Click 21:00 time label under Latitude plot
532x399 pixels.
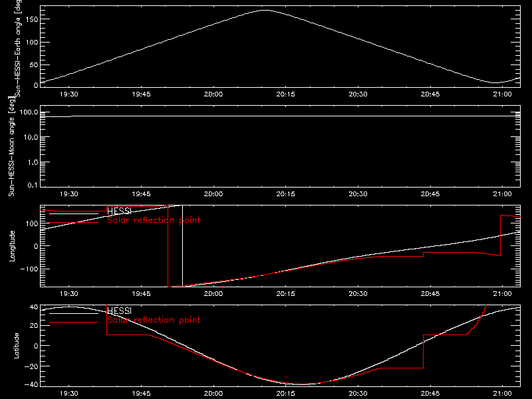coord(503,394)
